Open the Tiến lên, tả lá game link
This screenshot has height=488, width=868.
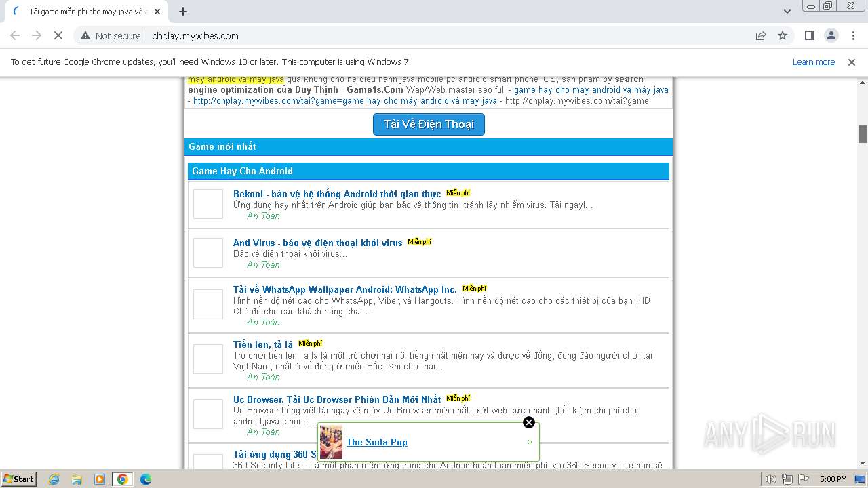click(263, 344)
